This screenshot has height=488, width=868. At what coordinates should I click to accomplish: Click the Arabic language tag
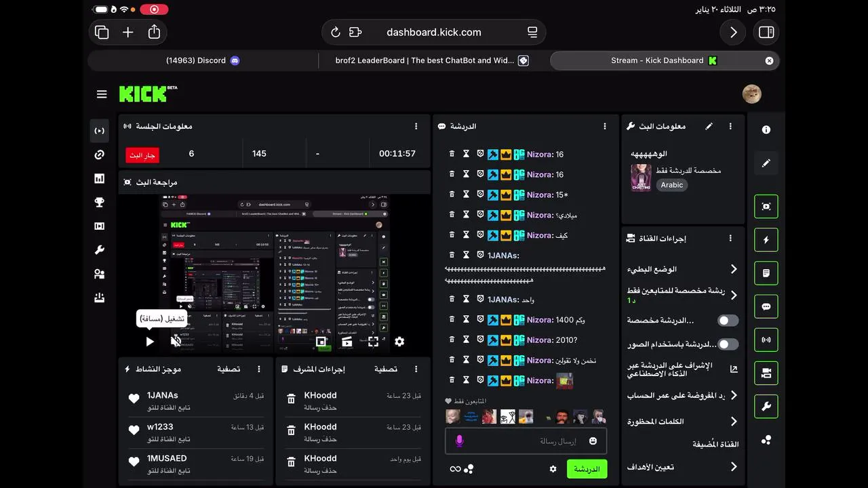pyautogui.click(x=672, y=184)
